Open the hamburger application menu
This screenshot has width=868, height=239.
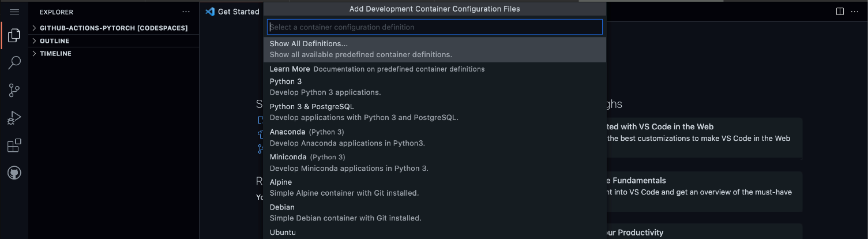tap(14, 12)
